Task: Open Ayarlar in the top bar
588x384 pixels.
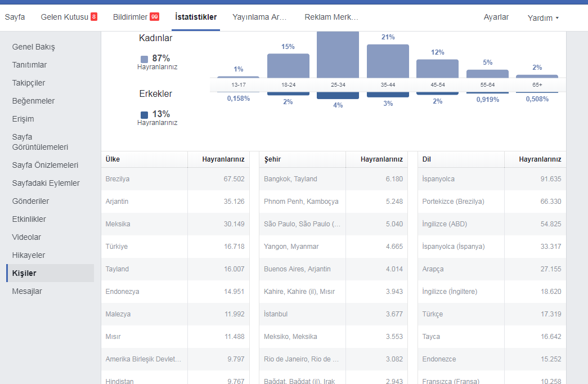Action: [496, 17]
